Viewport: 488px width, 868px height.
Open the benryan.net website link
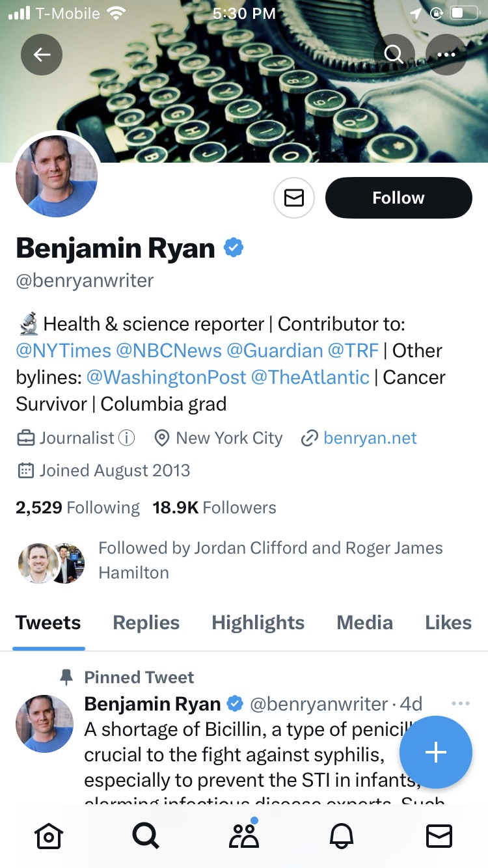pos(370,439)
